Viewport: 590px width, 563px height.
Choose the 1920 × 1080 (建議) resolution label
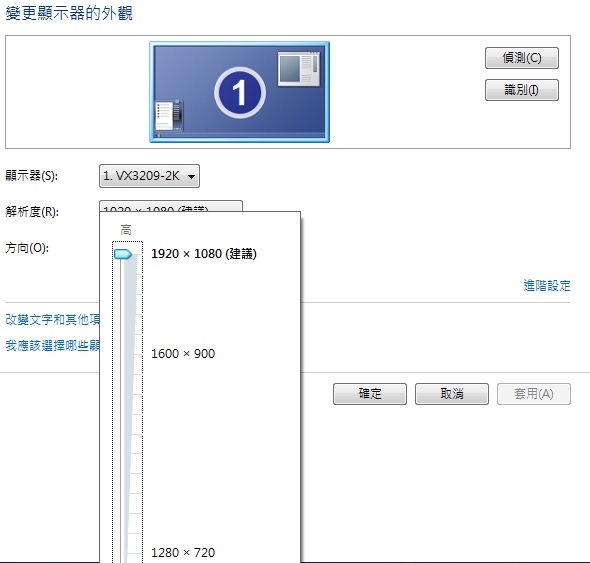point(204,254)
